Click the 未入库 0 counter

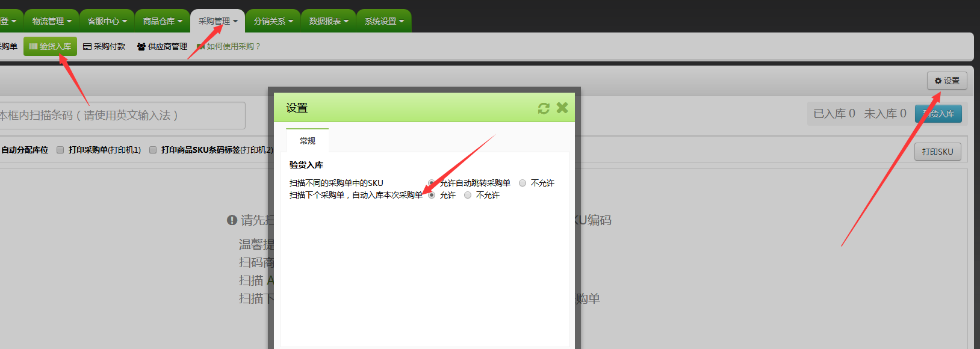tap(885, 114)
